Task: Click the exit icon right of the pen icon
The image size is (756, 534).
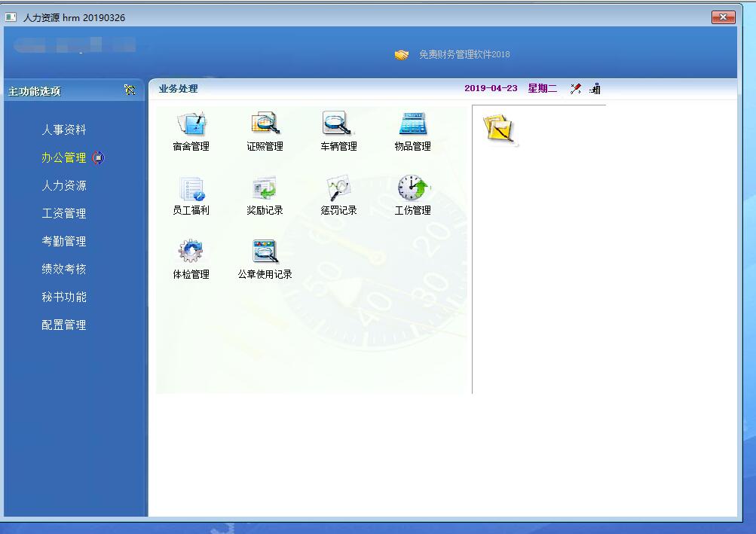Action: click(595, 89)
